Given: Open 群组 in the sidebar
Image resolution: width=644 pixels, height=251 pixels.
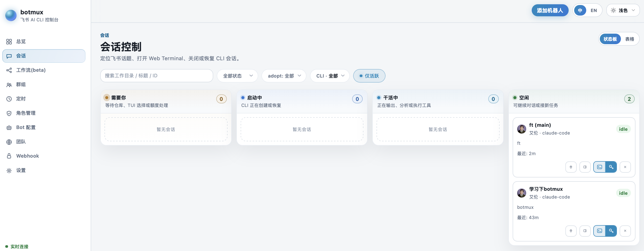Looking at the screenshot, I should (44, 85).
